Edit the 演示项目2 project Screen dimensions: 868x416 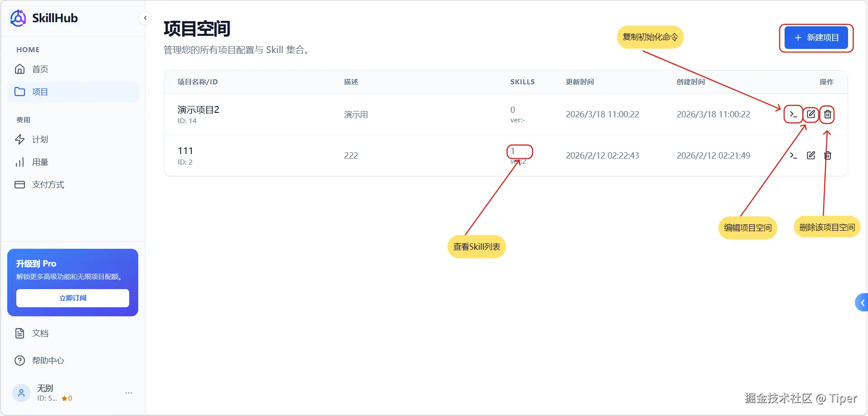click(x=811, y=114)
